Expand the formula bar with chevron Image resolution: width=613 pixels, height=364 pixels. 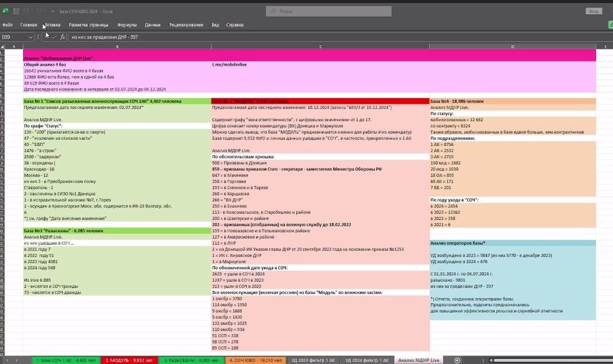click(608, 37)
